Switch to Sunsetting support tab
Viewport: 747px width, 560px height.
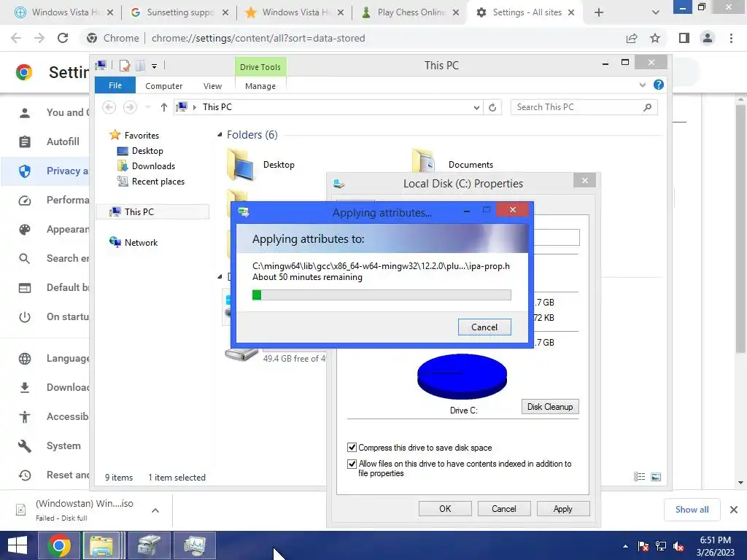click(x=180, y=12)
